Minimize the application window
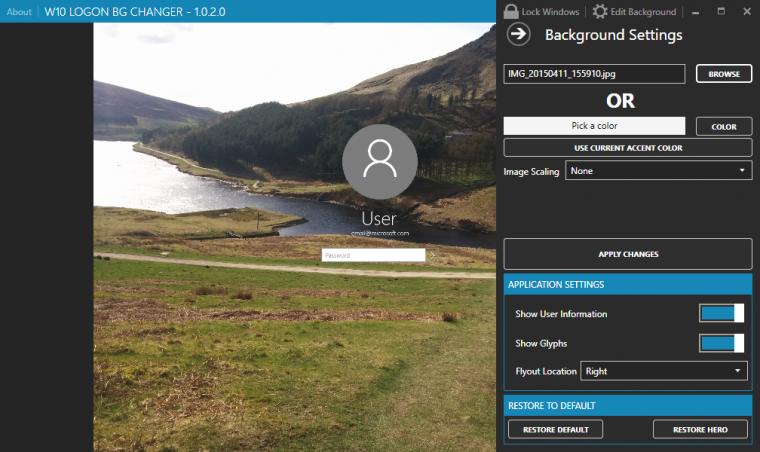Viewport: 760px width, 452px height. [696, 12]
